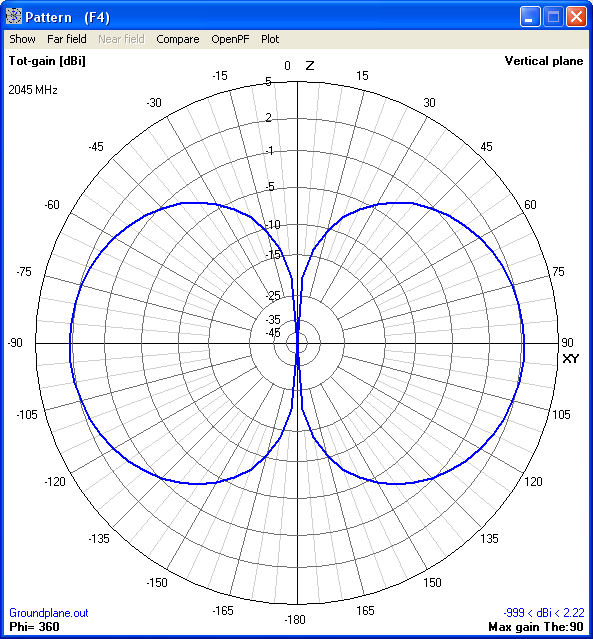Click the 165 degree angle label
593x639 pixels.
tap(365, 610)
